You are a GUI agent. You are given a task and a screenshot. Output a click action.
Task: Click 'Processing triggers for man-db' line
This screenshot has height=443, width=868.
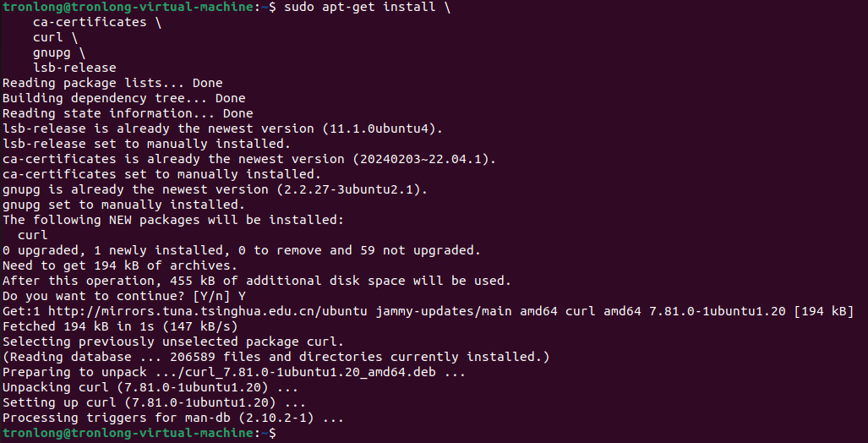coord(173,418)
